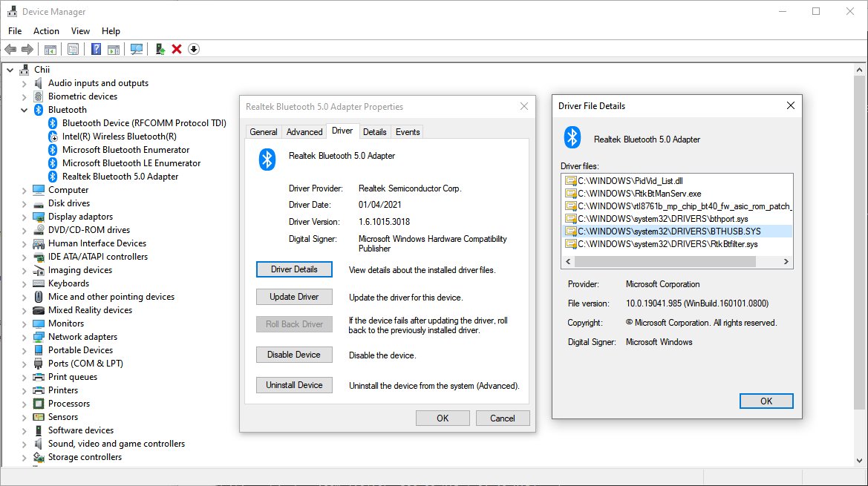Expand the Disk drives category
This screenshot has height=486, width=868.
coord(23,203)
